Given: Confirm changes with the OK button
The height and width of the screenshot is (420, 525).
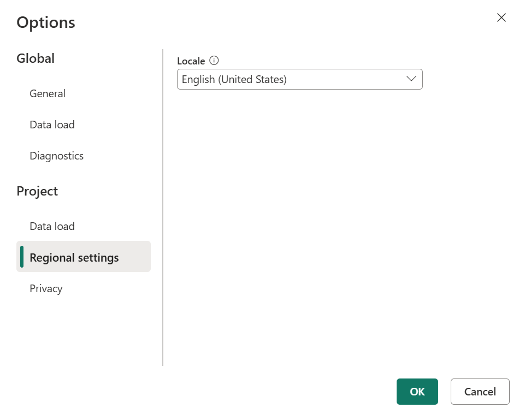Looking at the screenshot, I should [x=417, y=391].
